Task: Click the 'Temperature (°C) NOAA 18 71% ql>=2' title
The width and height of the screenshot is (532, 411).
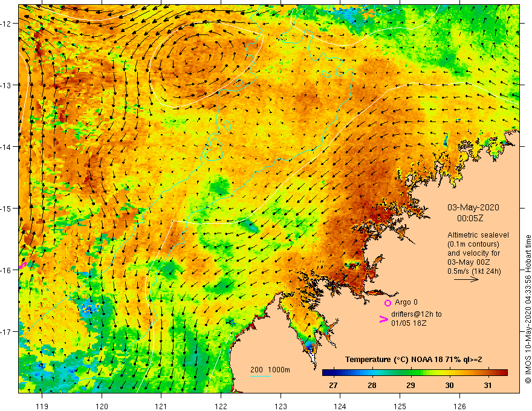Action: pyautogui.click(x=414, y=360)
